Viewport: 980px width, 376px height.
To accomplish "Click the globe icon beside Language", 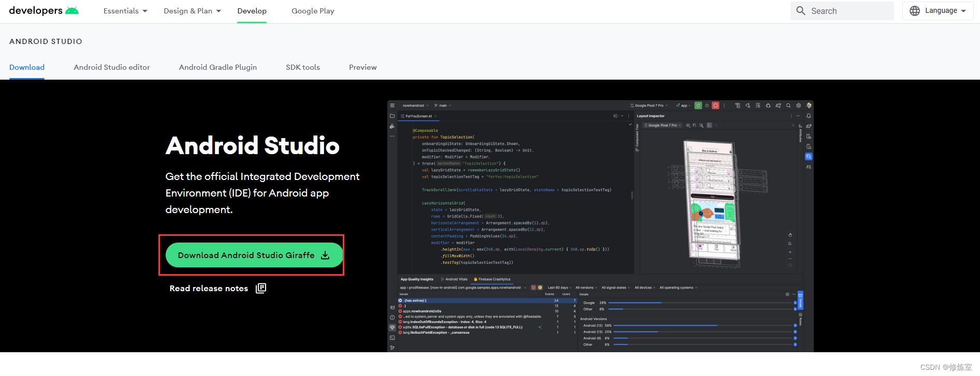I will [x=915, y=11].
